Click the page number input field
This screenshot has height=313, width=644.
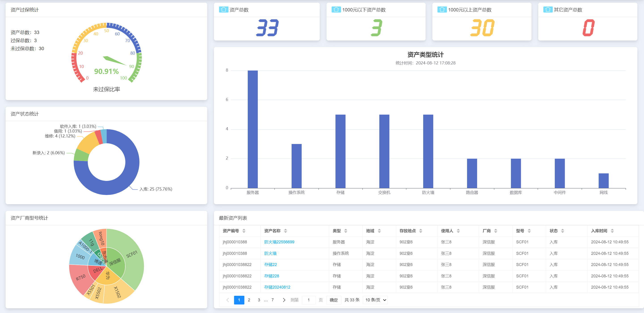point(308,300)
